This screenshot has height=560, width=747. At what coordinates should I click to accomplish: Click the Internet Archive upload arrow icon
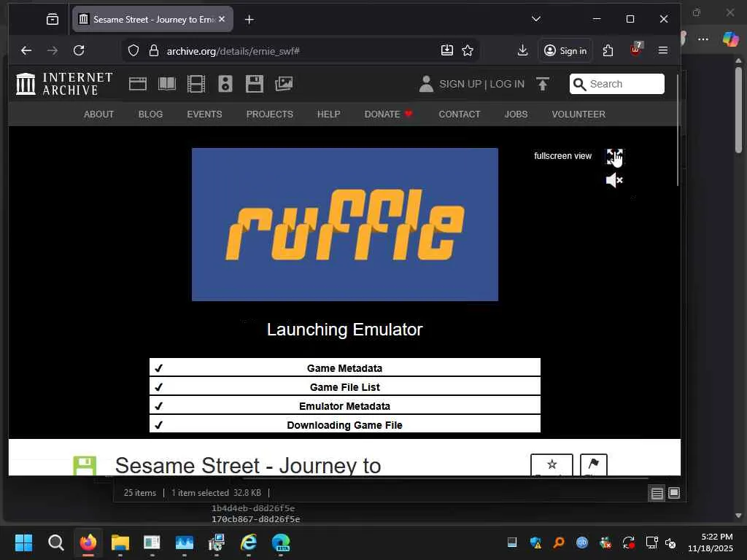tap(542, 84)
